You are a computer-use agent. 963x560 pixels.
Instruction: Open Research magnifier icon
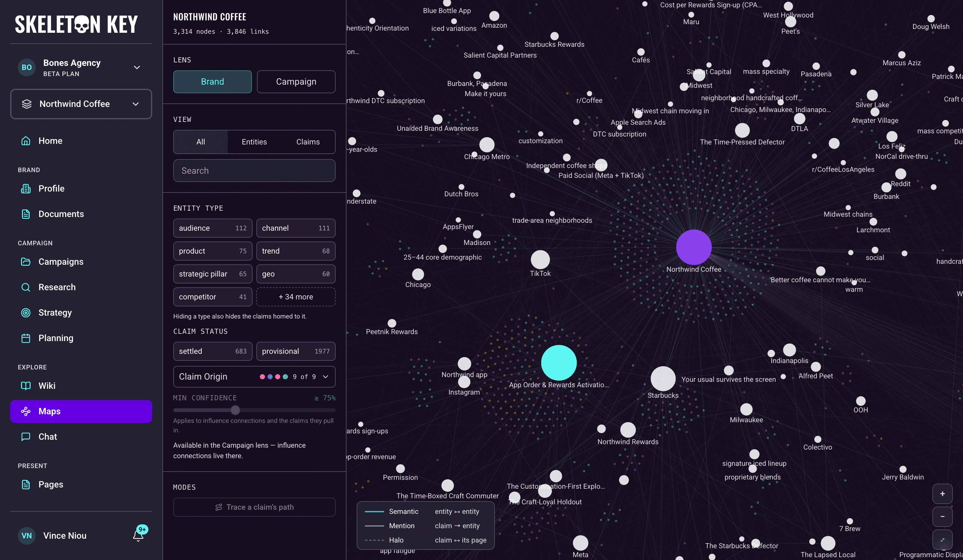click(25, 287)
